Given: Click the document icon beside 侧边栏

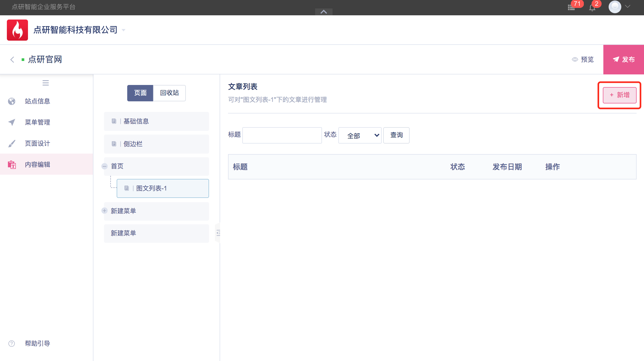Looking at the screenshot, I should tap(114, 144).
